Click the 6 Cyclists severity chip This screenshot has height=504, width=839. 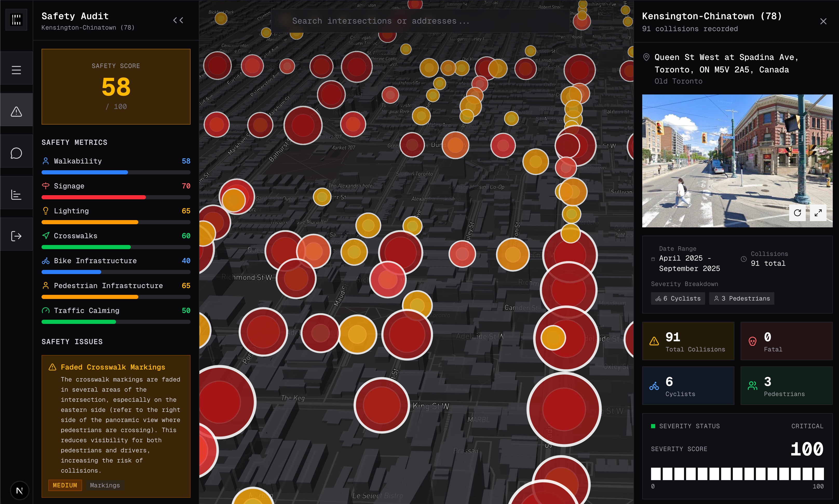click(x=678, y=298)
